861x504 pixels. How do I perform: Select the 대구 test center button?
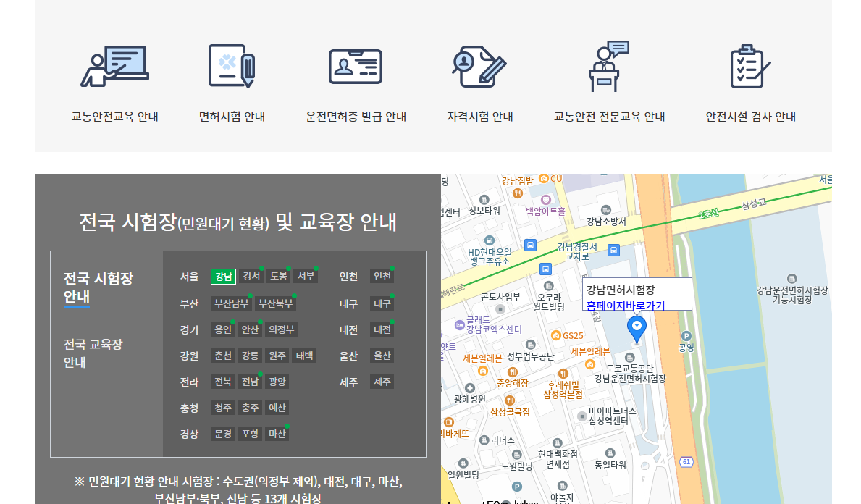[382, 303]
